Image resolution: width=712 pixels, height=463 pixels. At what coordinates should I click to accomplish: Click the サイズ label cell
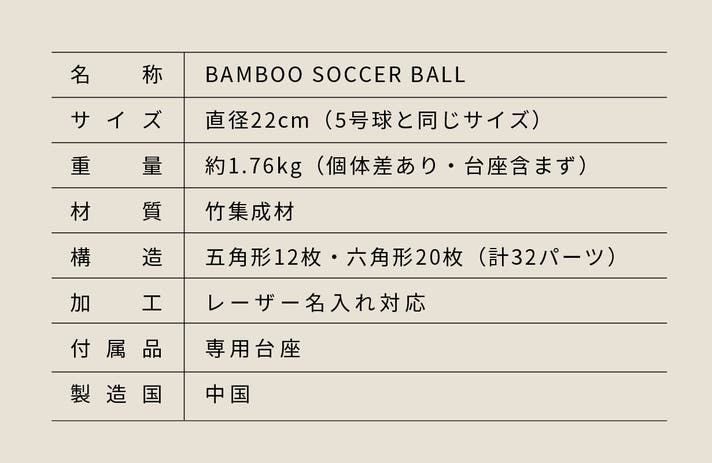116,120
